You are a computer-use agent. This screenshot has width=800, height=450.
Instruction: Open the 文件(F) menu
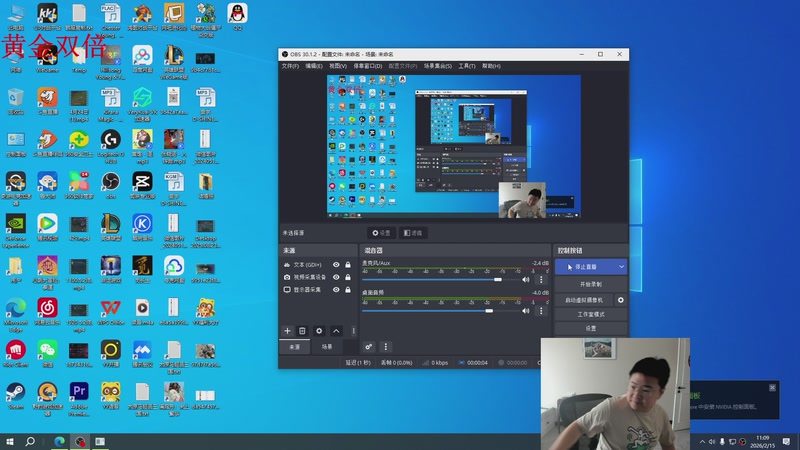pyautogui.click(x=290, y=66)
